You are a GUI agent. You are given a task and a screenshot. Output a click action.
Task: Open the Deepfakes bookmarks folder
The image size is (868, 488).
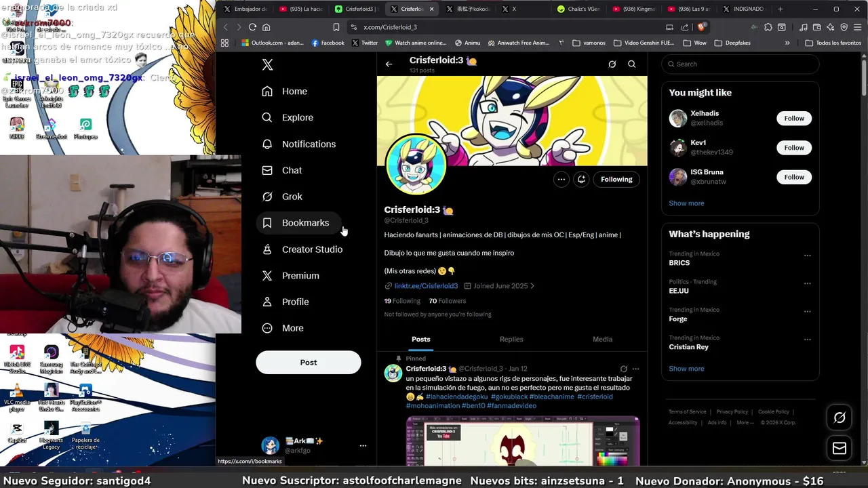coord(732,43)
